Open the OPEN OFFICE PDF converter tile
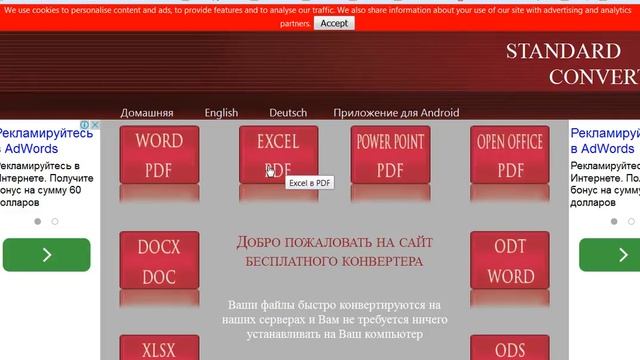 click(510, 155)
